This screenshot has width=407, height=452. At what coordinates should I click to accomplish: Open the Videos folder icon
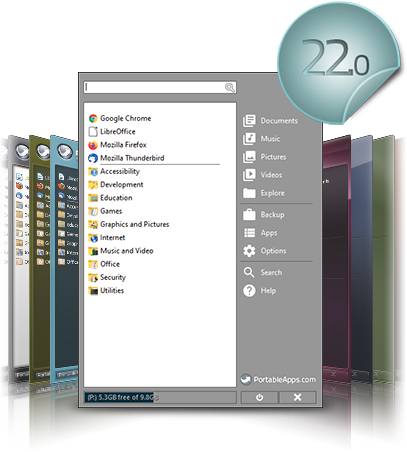pyautogui.click(x=249, y=175)
